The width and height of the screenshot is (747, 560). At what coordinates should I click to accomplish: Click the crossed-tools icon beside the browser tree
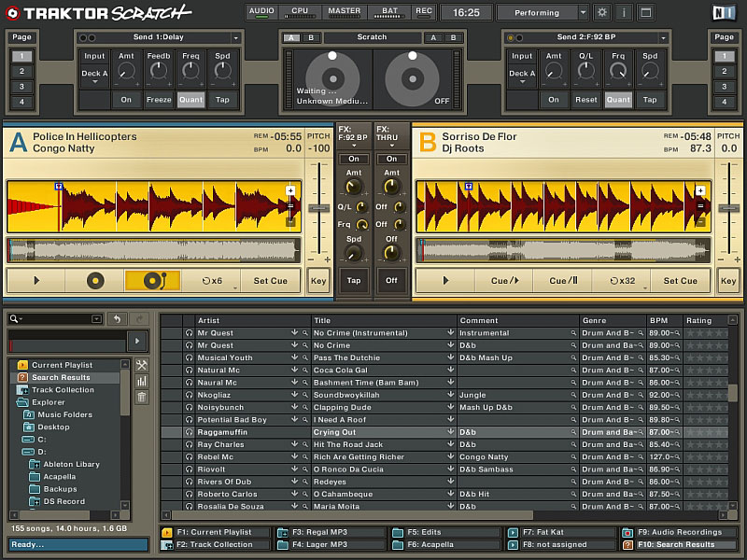tap(142, 365)
